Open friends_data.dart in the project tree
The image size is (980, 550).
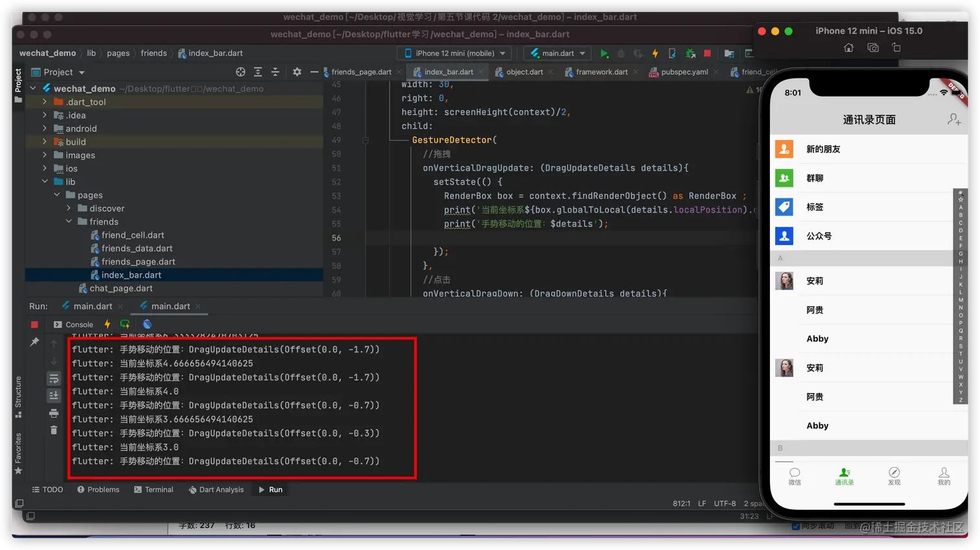click(x=137, y=248)
